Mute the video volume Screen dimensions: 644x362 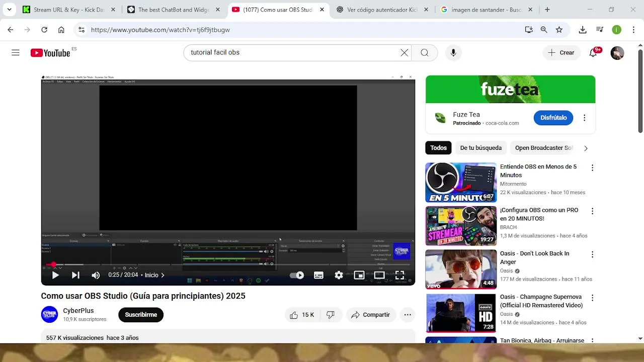pyautogui.click(x=96, y=275)
